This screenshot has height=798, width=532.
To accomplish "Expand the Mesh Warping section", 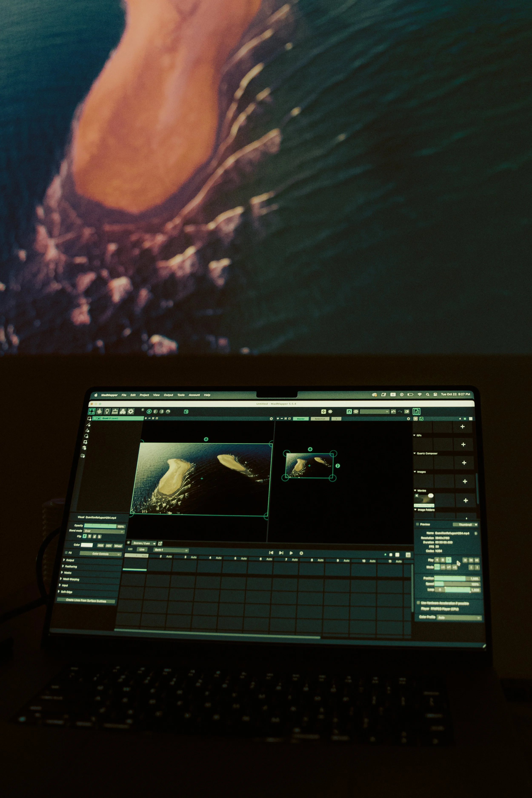I will pyautogui.click(x=71, y=579).
